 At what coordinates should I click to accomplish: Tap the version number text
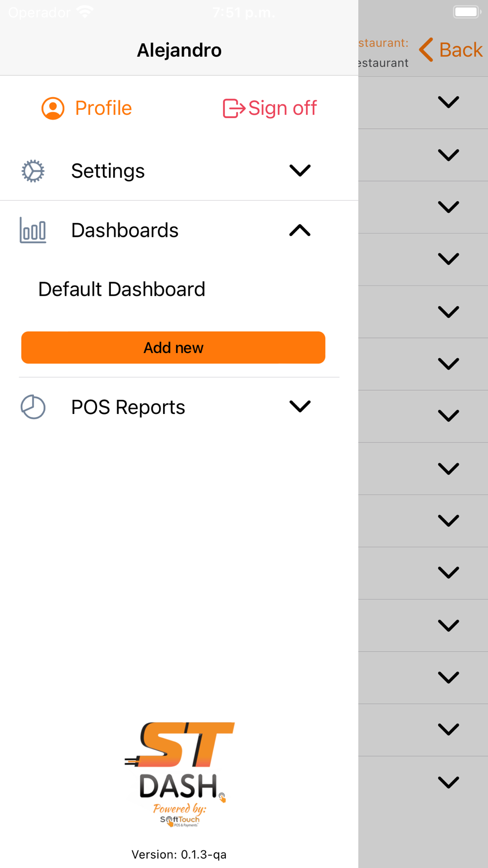179,854
